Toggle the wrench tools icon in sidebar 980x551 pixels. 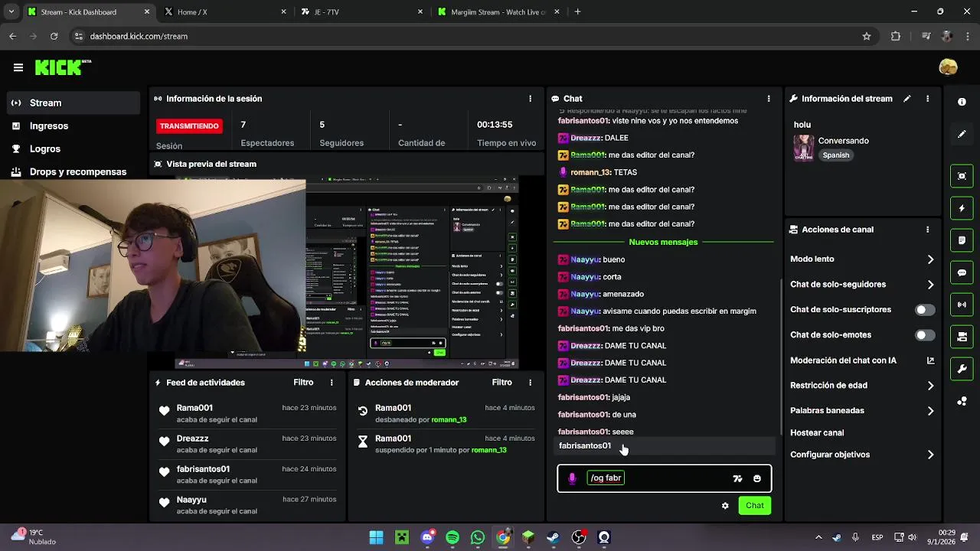(962, 369)
